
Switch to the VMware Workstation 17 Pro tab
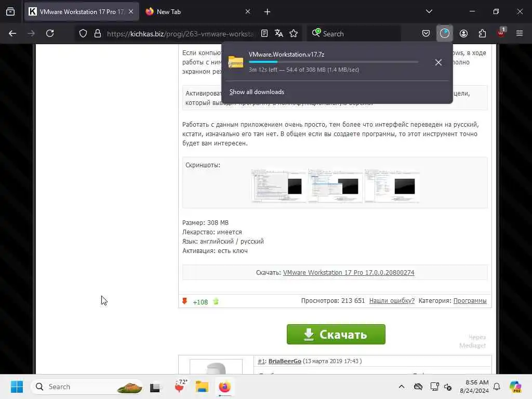(82, 11)
